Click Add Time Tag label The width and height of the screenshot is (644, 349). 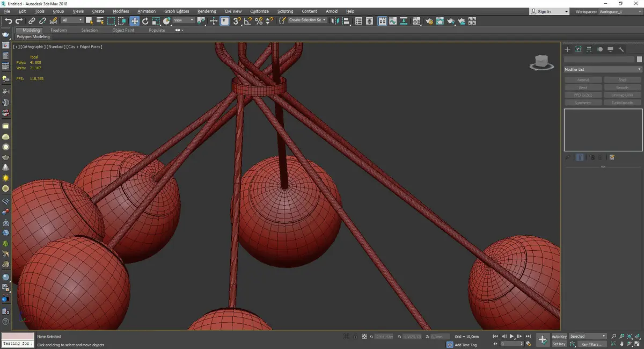click(x=466, y=345)
